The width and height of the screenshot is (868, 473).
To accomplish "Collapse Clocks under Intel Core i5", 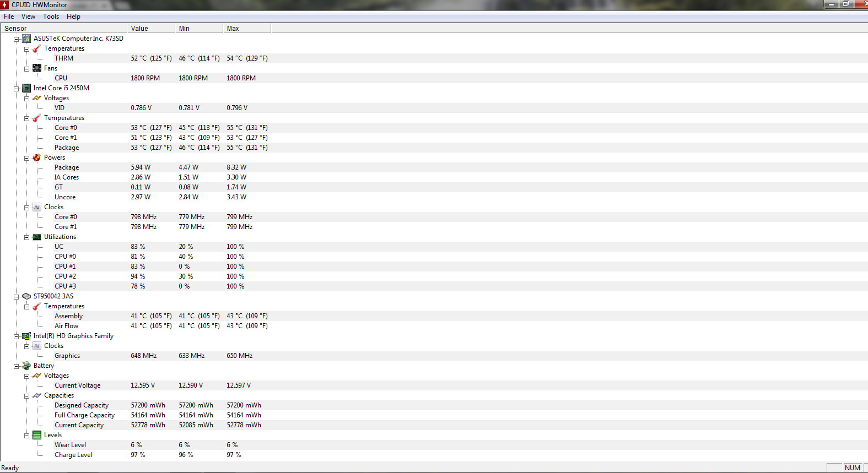I will pyautogui.click(x=26, y=208).
